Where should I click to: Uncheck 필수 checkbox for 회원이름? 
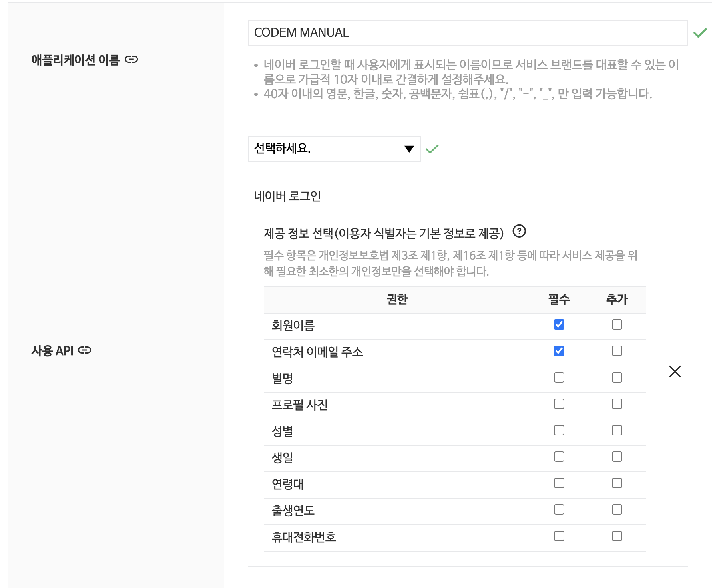tap(559, 324)
